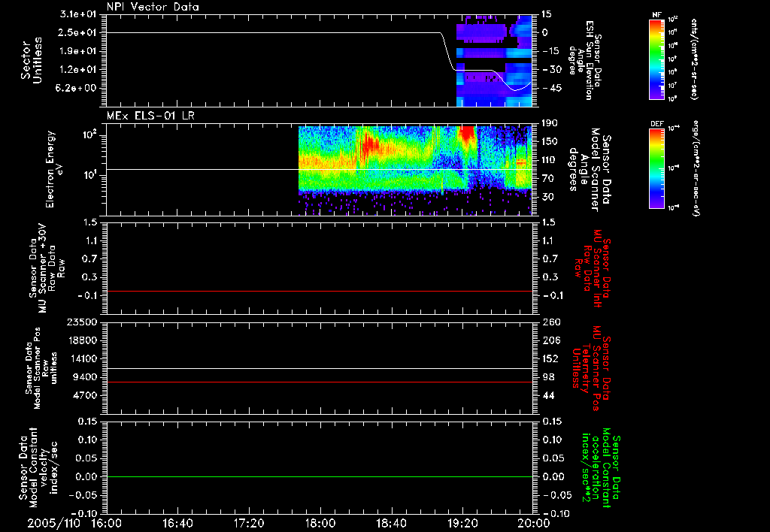Click the DEF color scale bar
The width and height of the screenshot is (770, 532).
click(x=657, y=168)
